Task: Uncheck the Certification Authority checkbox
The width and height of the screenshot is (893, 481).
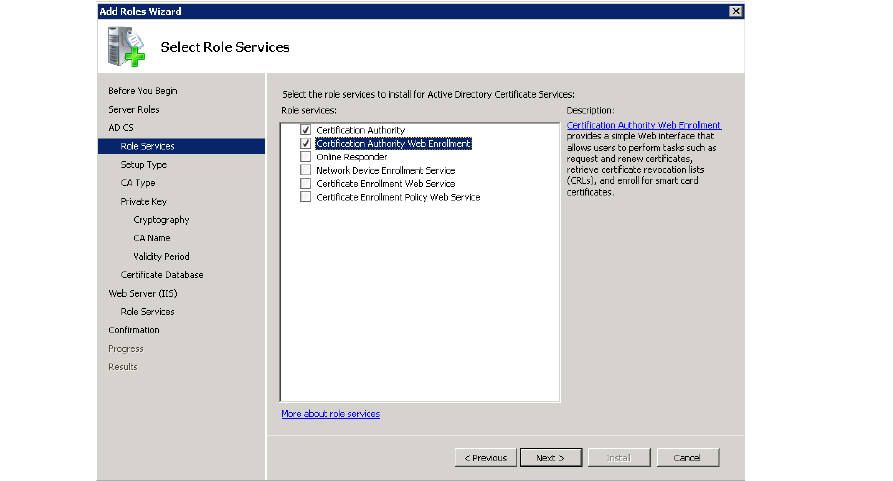Action: click(306, 130)
